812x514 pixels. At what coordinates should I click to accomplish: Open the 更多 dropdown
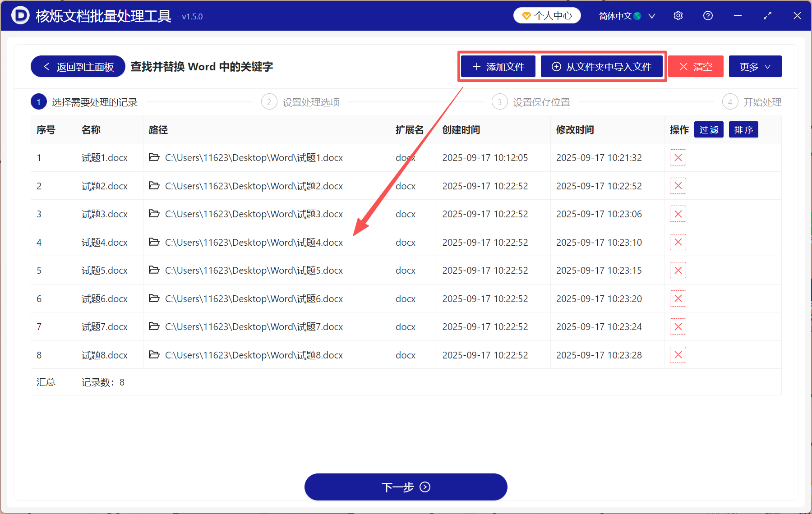pos(755,66)
